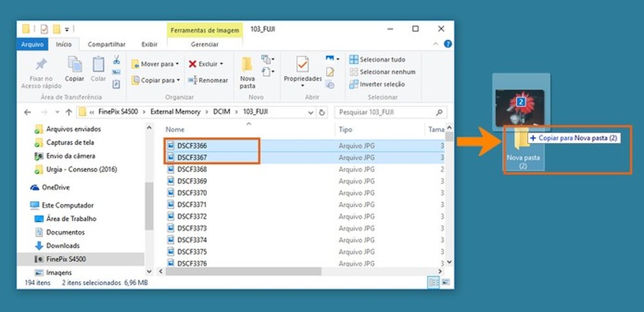Open Downloads in sidebar
Viewport: 644px width, 312px height.
(63, 245)
